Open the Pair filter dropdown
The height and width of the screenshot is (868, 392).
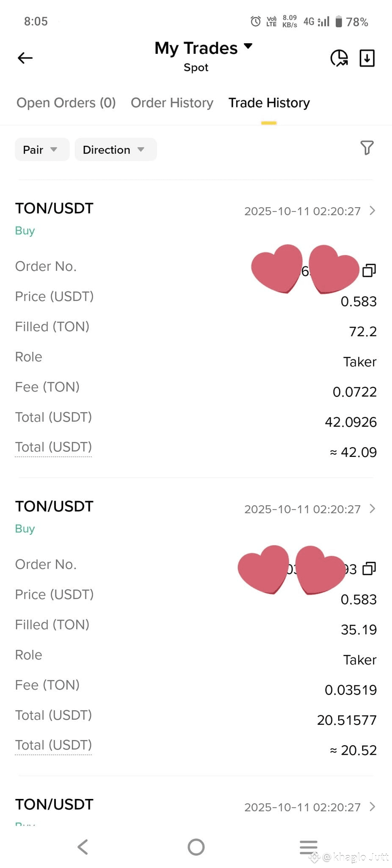(42, 150)
